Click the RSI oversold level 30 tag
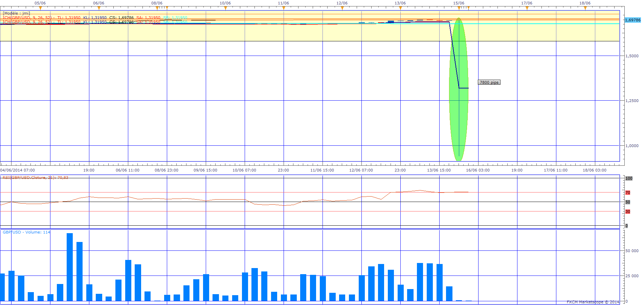Screen dimensions: 644x305 coord(628,211)
